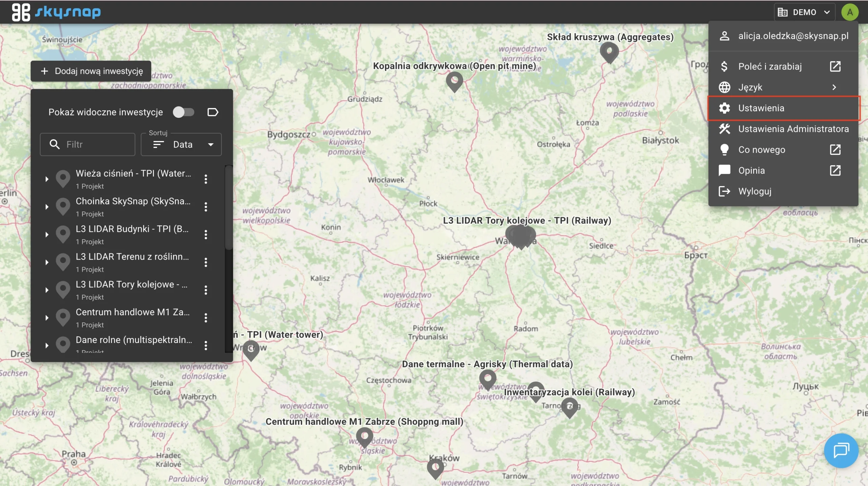
Task: Choose Wyloguj to log out
Action: coord(755,191)
